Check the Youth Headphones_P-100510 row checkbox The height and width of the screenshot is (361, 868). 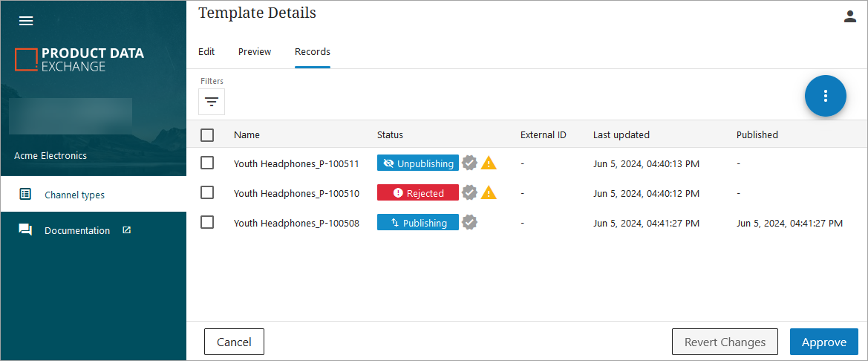tap(207, 193)
